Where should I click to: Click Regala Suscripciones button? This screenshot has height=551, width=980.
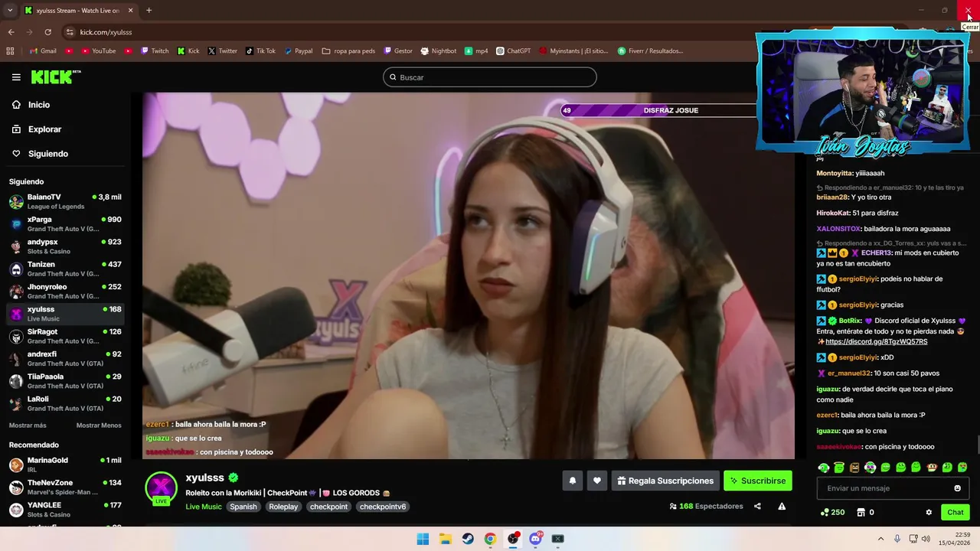(665, 481)
